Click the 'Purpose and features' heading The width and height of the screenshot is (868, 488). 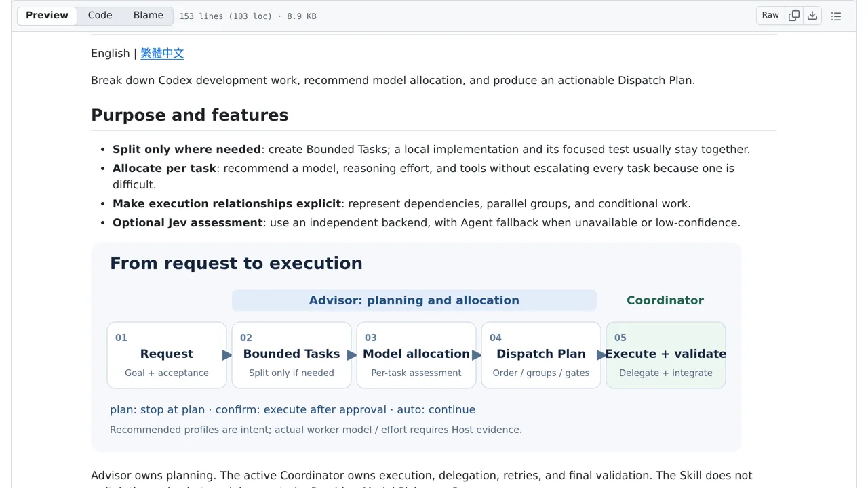[x=190, y=115]
